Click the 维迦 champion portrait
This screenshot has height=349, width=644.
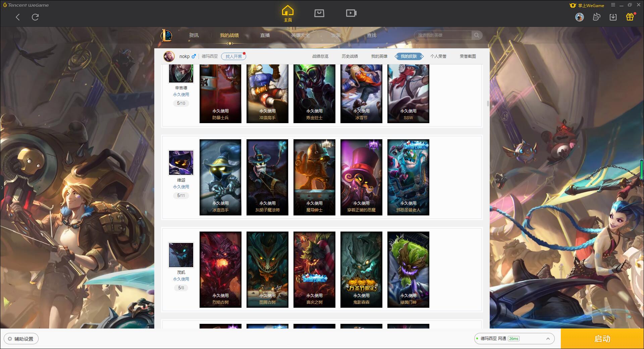[x=181, y=163]
